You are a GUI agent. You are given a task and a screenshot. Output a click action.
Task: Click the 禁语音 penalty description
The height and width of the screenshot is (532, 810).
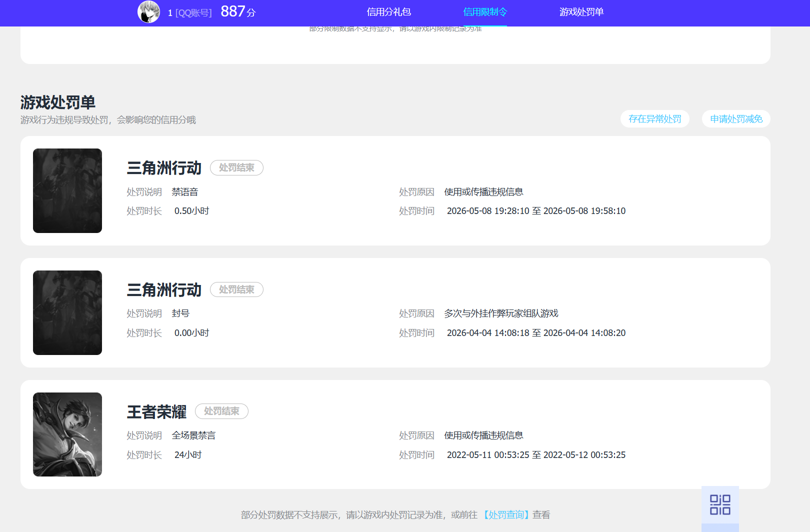coord(185,192)
